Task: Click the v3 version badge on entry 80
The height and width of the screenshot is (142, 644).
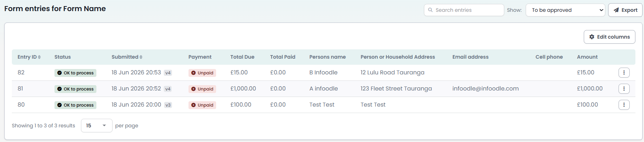Action: (168, 105)
